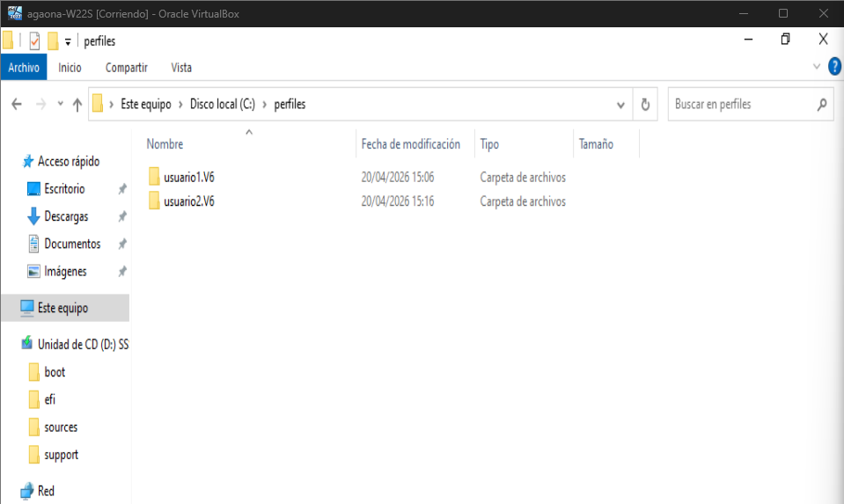
Task: Open Descargas in quick access
Action: 66,216
